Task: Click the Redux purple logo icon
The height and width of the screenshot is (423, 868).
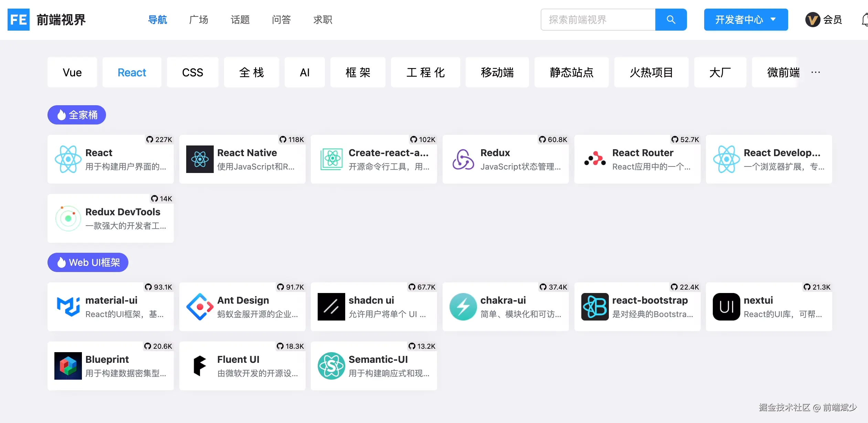Action: (463, 159)
